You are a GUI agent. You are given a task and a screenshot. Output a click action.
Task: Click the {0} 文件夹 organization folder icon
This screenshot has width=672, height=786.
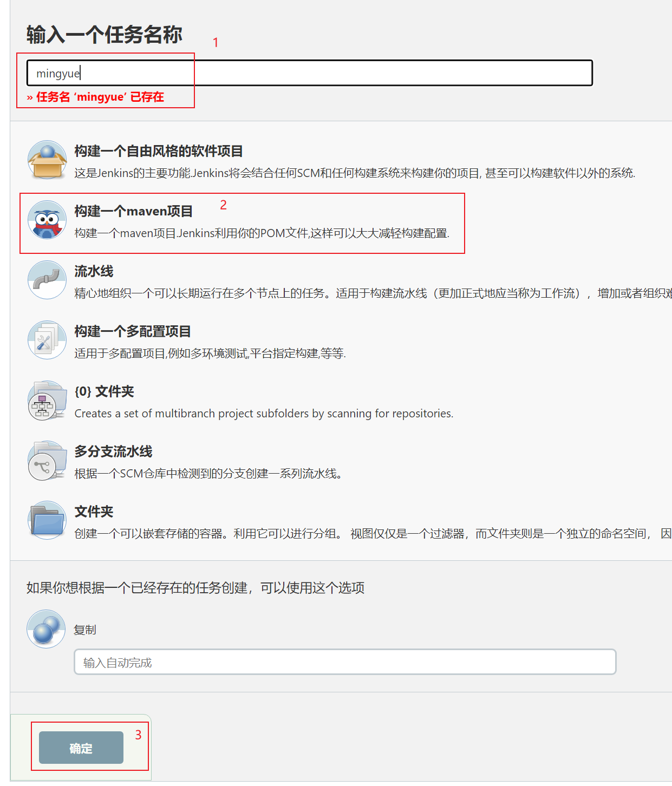coord(47,401)
